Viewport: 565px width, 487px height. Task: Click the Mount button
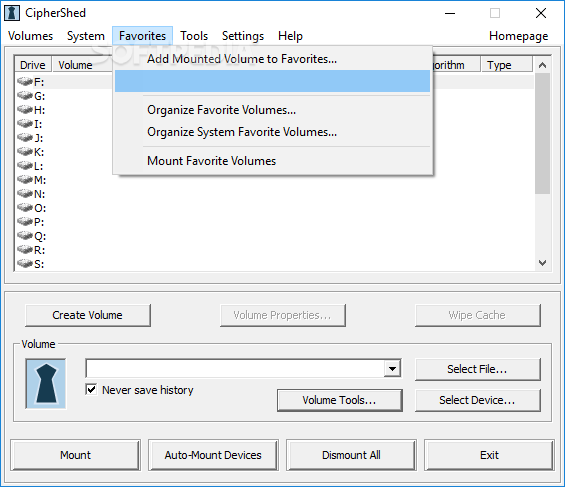click(x=75, y=455)
